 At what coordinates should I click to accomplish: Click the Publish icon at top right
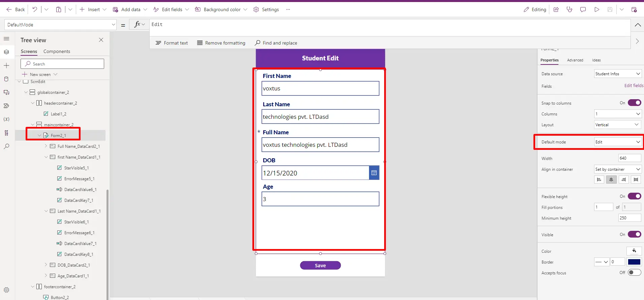[x=634, y=9]
